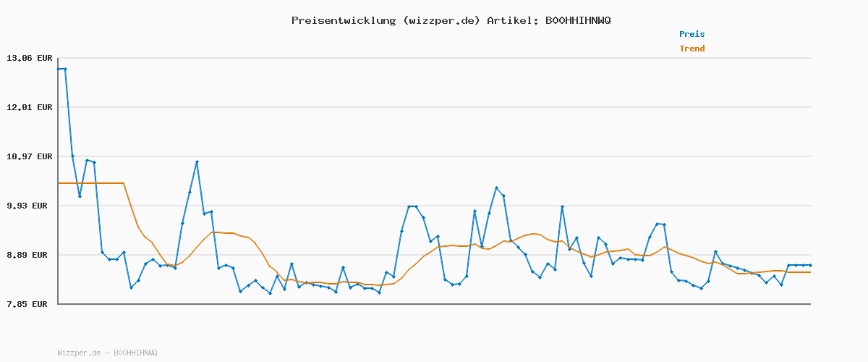Select the first blue price point at top-left
Screen dimensions: 868x362
(x=59, y=69)
